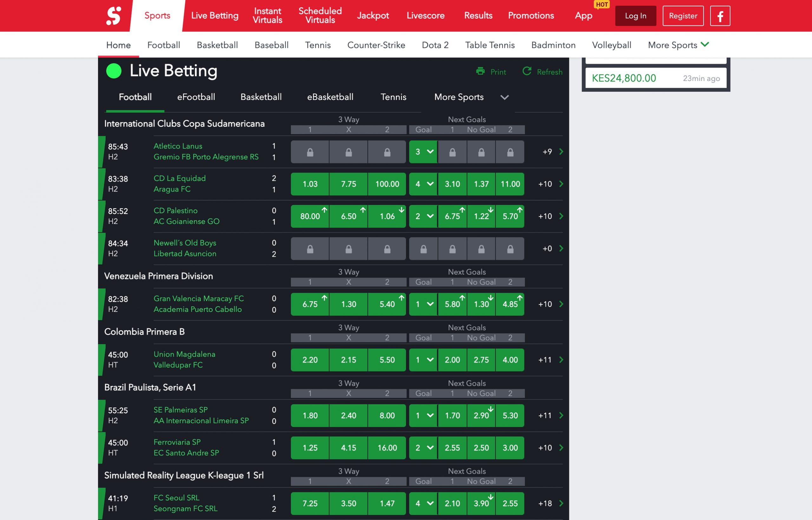Select away win 1.47 for Seongnam FC SRL

point(387,504)
